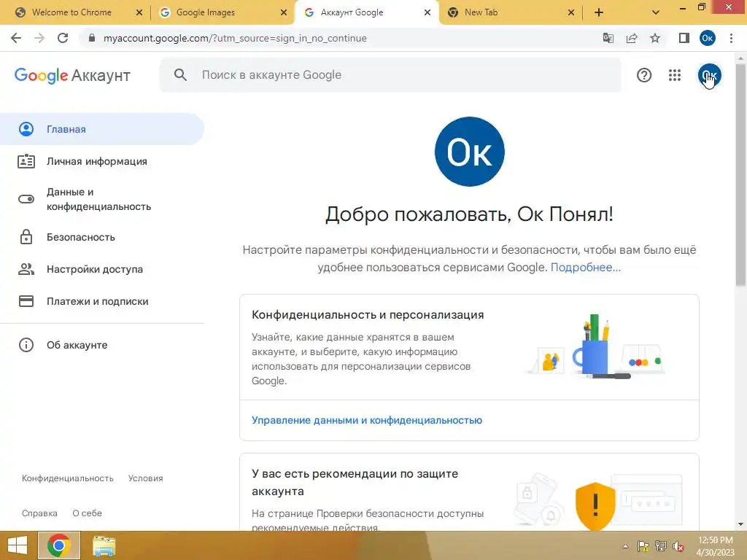Click the large Ок profile picture
Viewport: 747px width, 560px height.
[470, 152]
